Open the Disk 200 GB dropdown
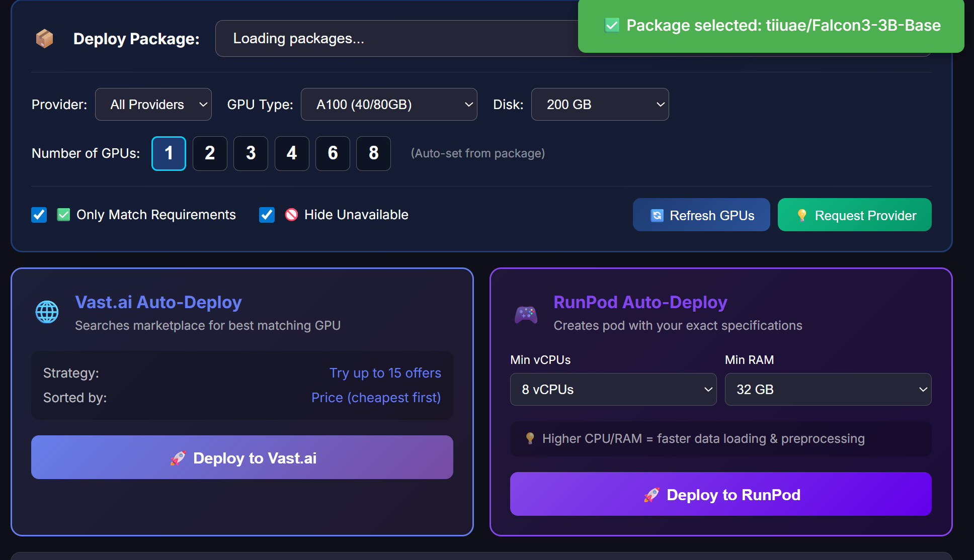 pyautogui.click(x=600, y=105)
